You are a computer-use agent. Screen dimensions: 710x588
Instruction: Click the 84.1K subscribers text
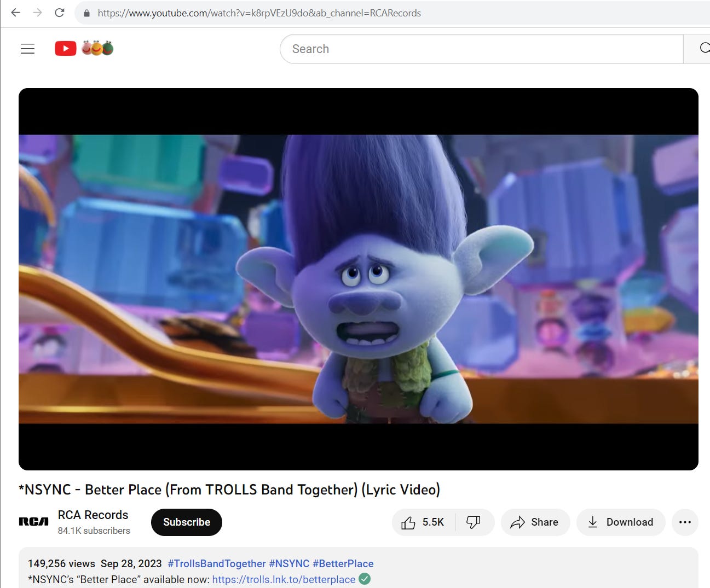pyautogui.click(x=94, y=531)
